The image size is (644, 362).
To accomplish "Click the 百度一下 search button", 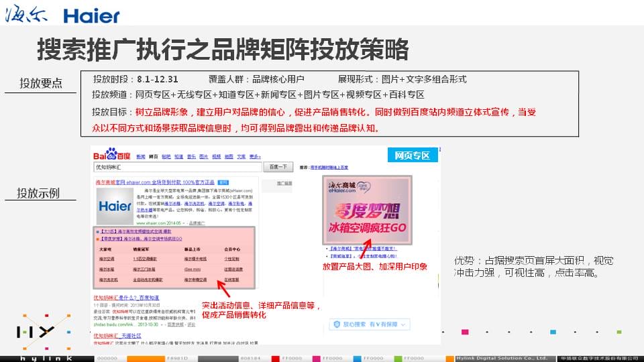I will 278,167.
